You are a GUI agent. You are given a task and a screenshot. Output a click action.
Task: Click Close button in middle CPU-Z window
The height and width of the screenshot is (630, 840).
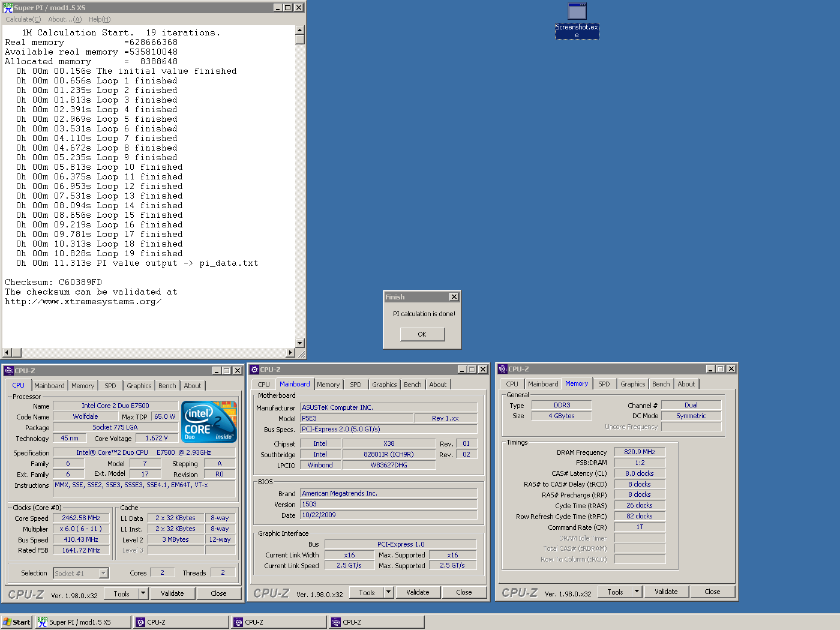pos(464,592)
